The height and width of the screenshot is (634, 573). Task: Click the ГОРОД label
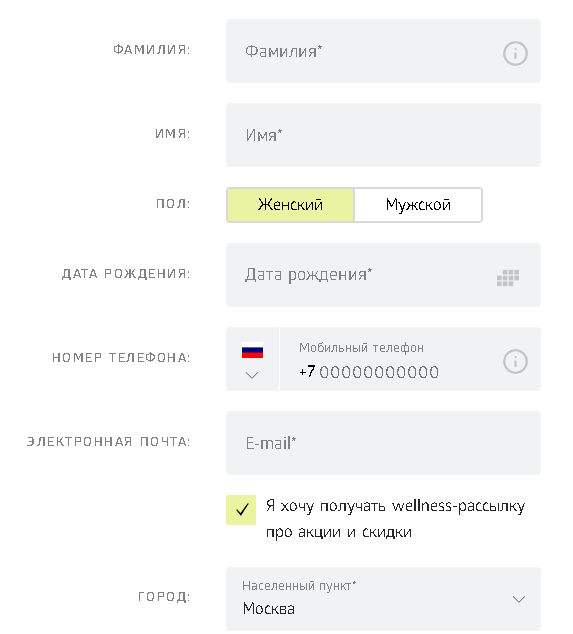pos(164,597)
